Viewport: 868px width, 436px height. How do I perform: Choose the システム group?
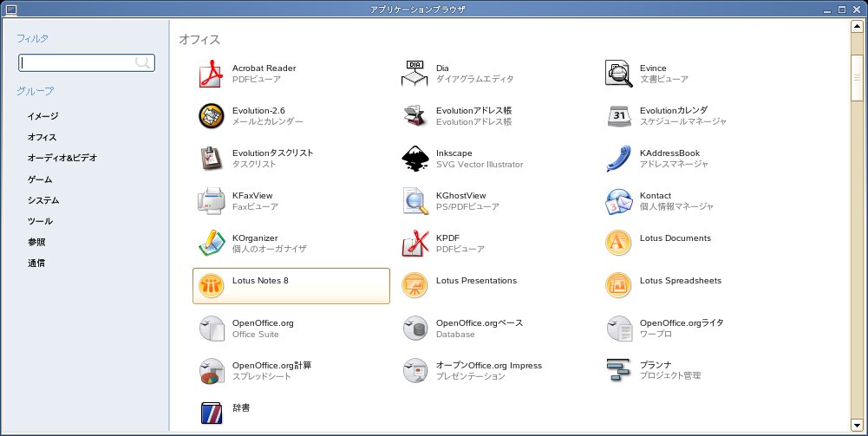pos(43,200)
